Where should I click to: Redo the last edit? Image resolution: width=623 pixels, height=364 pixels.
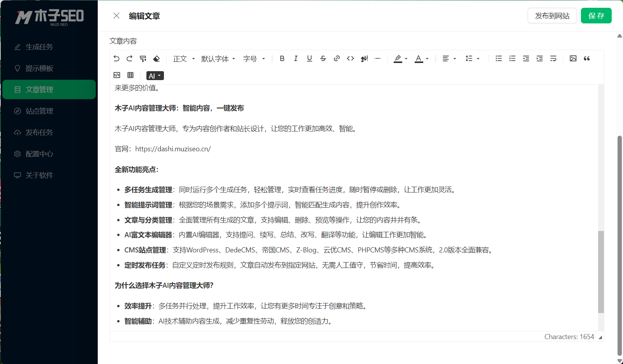[x=130, y=58]
